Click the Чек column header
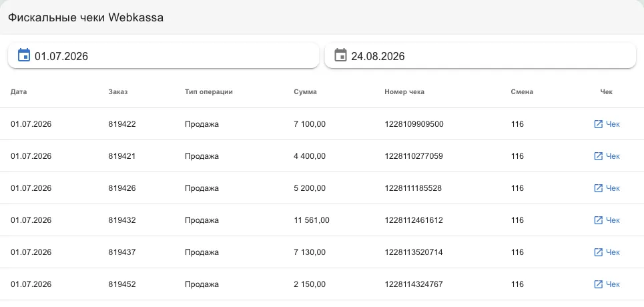The height and width of the screenshot is (307, 644). (x=606, y=92)
